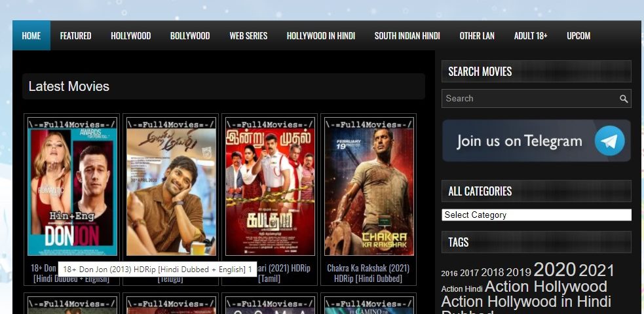Click the 2021 tag
Viewport: 644px width, 314px height.
[596, 271]
